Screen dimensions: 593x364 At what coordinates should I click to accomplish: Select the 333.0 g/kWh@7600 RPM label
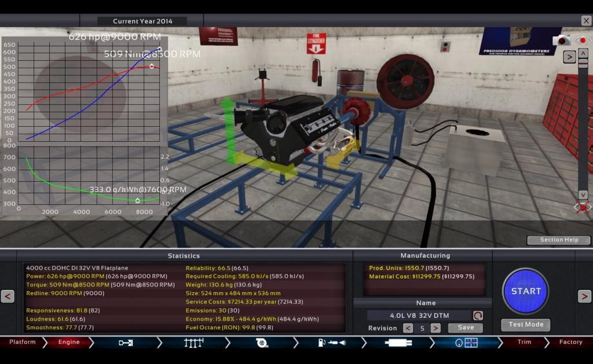(138, 189)
